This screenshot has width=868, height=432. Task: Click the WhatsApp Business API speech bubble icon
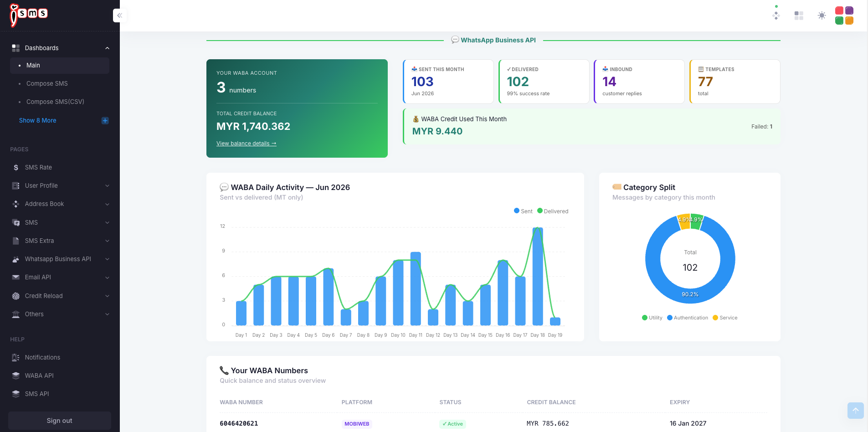(455, 40)
